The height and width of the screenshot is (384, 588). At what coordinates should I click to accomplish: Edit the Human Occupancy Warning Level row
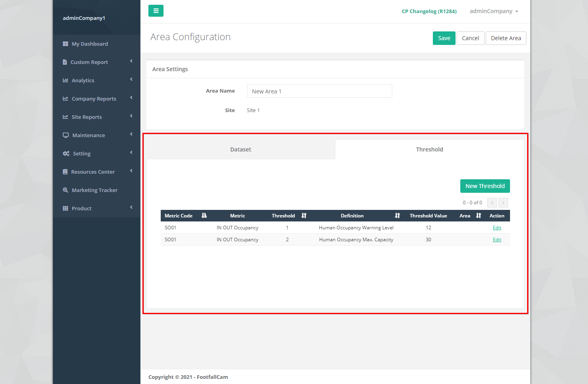pos(497,228)
